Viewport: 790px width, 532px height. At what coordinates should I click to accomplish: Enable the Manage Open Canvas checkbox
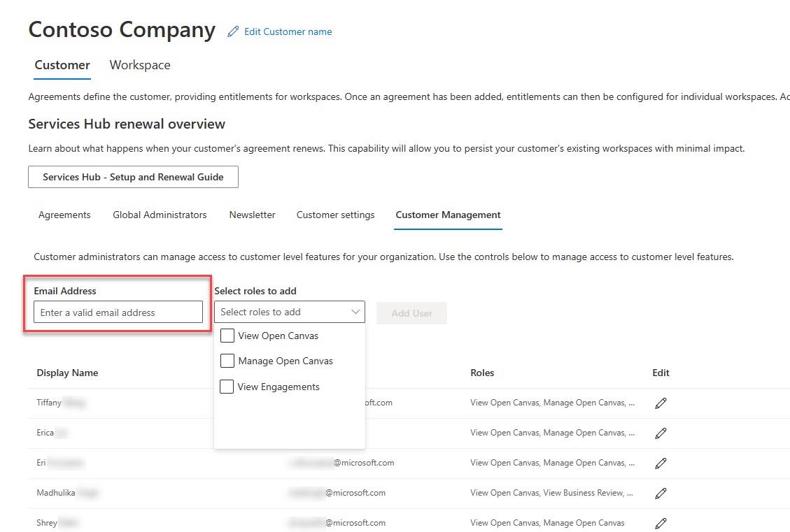pos(227,361)
